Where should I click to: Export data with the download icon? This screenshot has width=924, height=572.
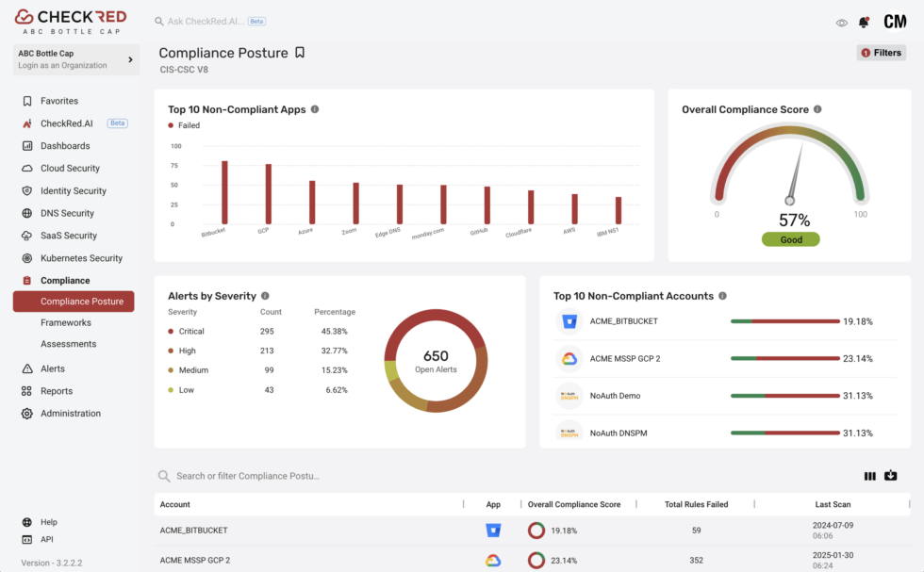point(890,476)
